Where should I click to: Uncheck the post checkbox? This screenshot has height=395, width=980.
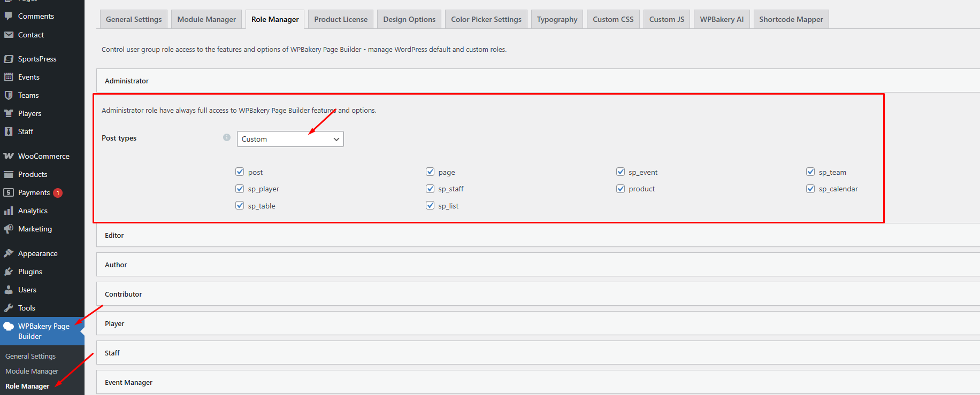coord(240,172)
